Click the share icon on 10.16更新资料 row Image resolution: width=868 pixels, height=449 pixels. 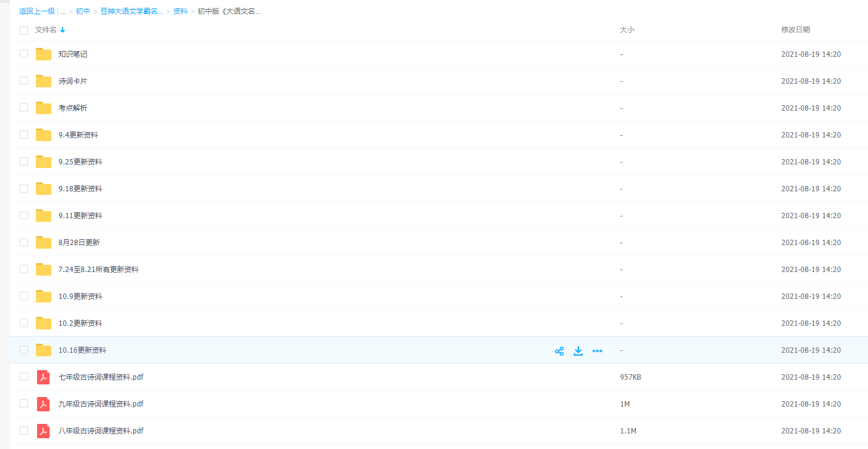559,351
